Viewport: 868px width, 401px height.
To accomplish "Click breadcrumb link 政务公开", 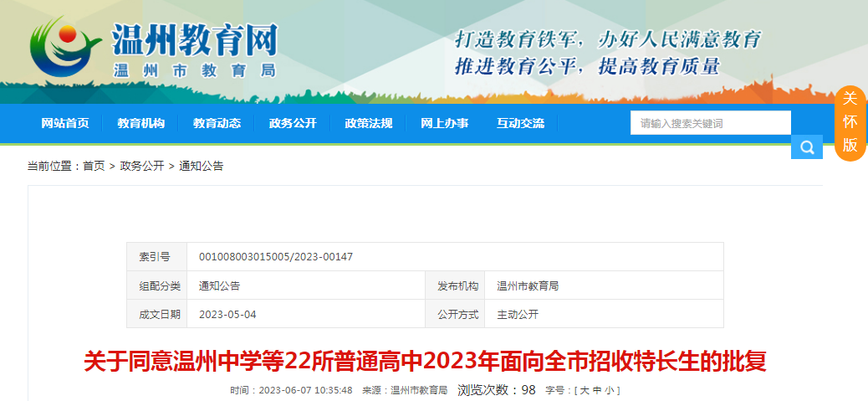I will click(142, 166).
